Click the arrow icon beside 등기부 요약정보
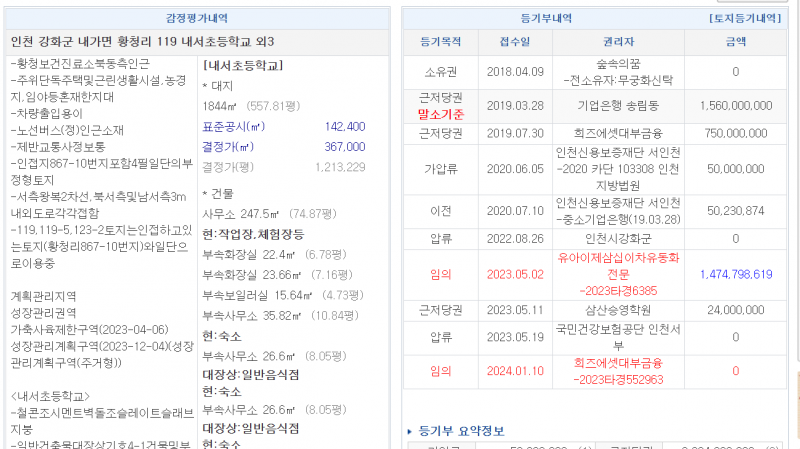 (x=409, y=431)
